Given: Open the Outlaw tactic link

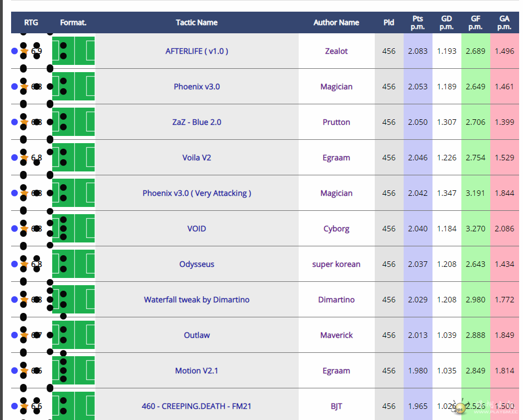Looking at the screenshot, I should 197,335.
